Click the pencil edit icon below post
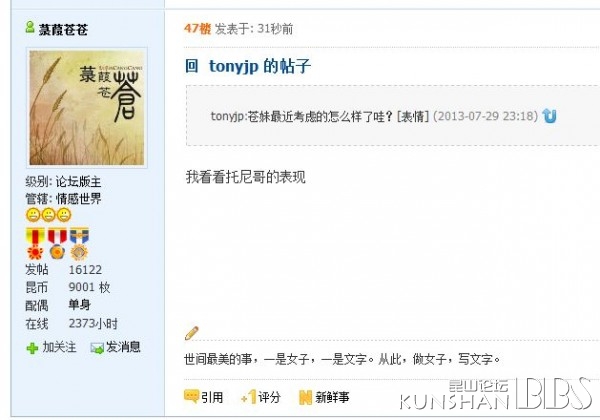 pyautogui.click(x=191, y=333)
